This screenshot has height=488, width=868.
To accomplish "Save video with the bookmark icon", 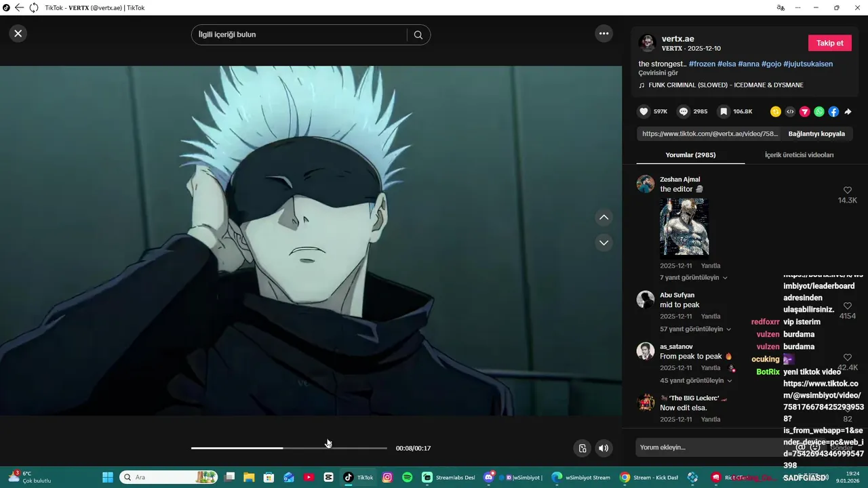I will [x=724, y=111].
